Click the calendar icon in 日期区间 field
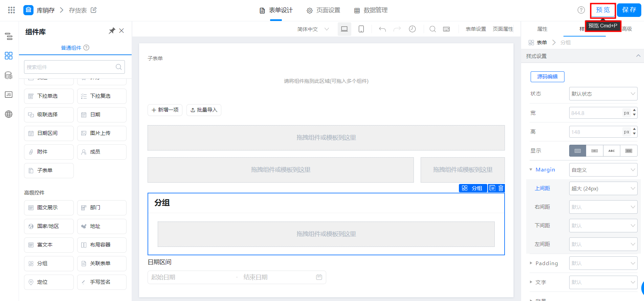The width and height of the screenshot is (644, 301). [x=319, y=277]
